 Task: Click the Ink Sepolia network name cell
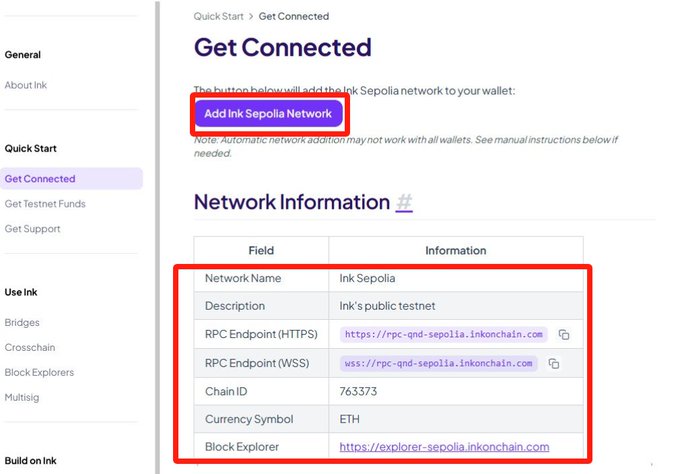tap(367, 278)
